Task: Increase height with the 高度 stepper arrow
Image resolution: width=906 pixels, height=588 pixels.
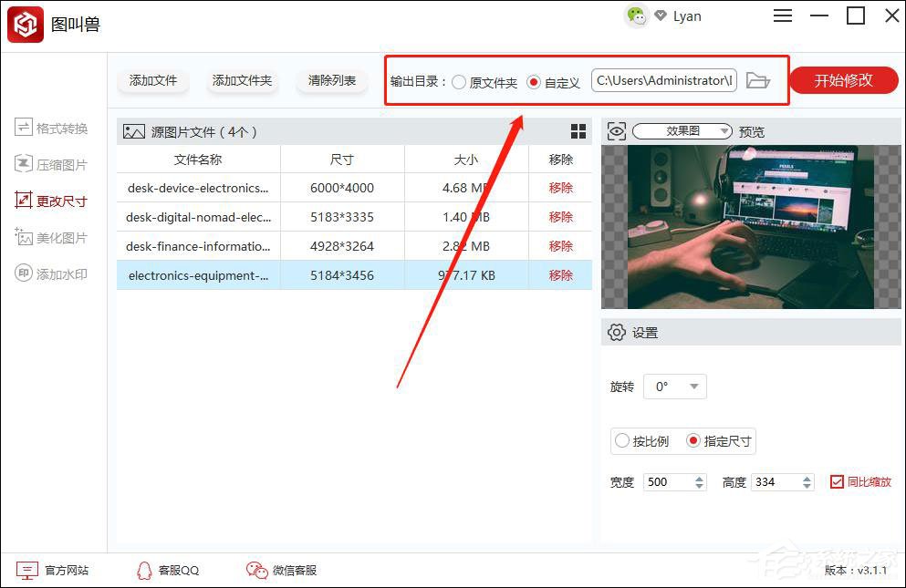Action: tap(807, 478)
